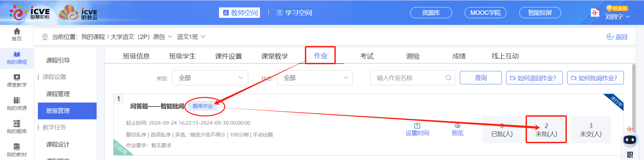This screenshot has height=160, width=644.
Task: Click the user avatar icon near 刘育宁
Action: tap(595, 12)
